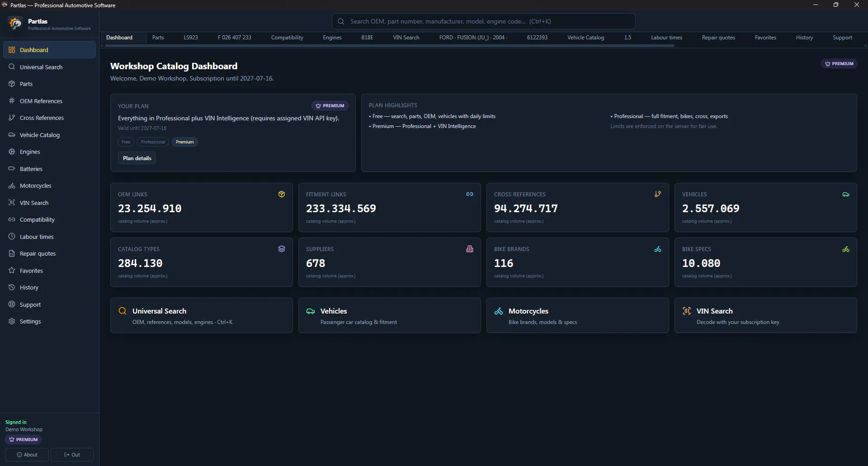The height and width of the screenshot is (466, 868).
Task: Click the Favorites star icon in sidebar
Action: click(x=12, y=270)
